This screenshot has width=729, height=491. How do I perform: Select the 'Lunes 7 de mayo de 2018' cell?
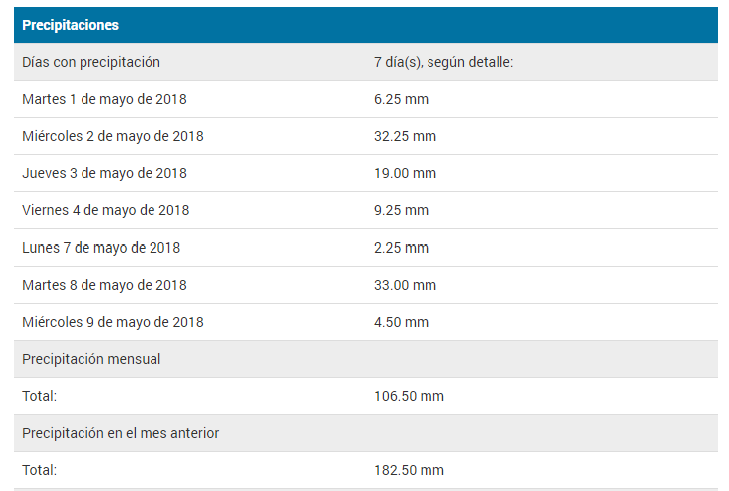click(x=101, y=247)
